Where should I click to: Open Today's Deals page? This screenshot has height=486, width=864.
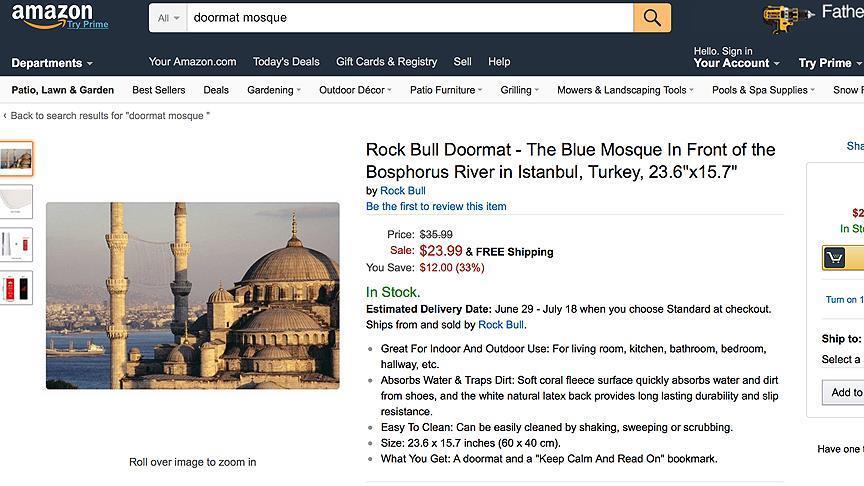(286, 62)
